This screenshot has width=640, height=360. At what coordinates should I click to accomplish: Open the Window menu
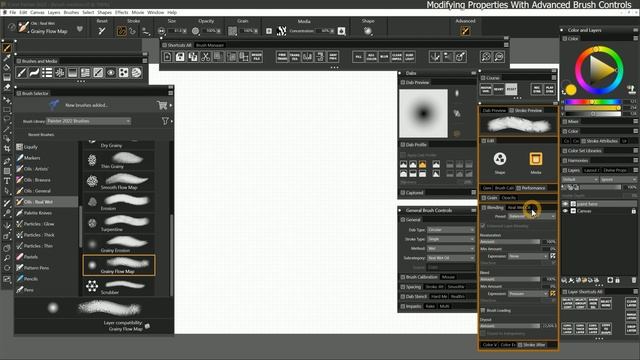pyautogui.click(x=156, y=13)
